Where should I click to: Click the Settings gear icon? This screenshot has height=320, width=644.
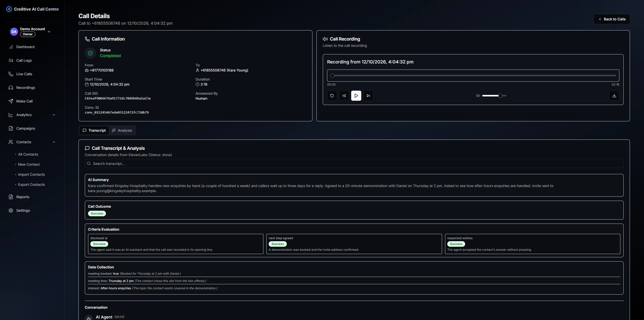tap(11, 210)
